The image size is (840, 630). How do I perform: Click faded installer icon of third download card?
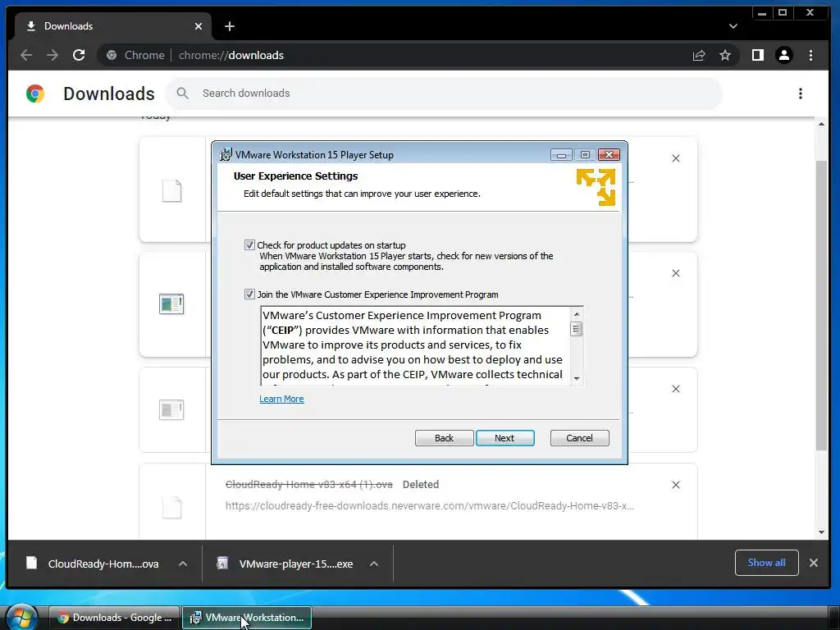[x=171, y=410]
